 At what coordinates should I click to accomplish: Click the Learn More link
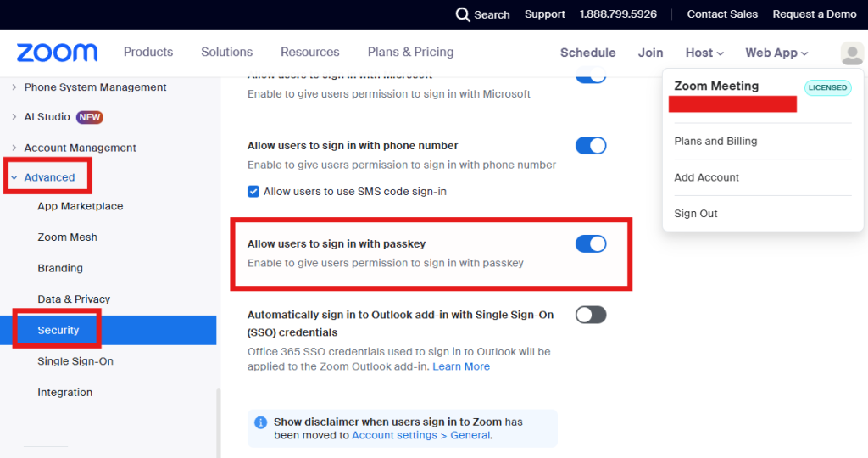(x=461, y=366)
